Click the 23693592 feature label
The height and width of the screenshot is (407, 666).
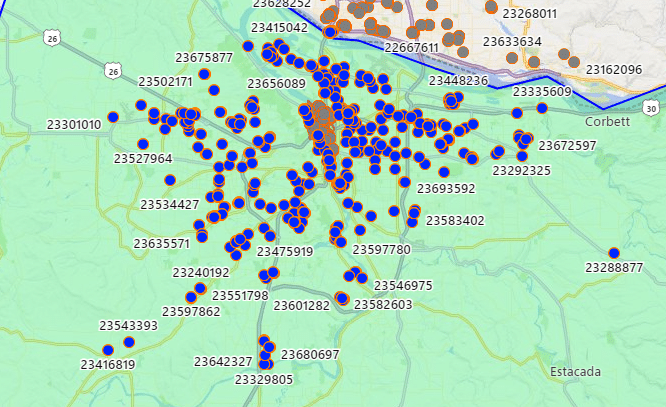click(x=446, y=188)
